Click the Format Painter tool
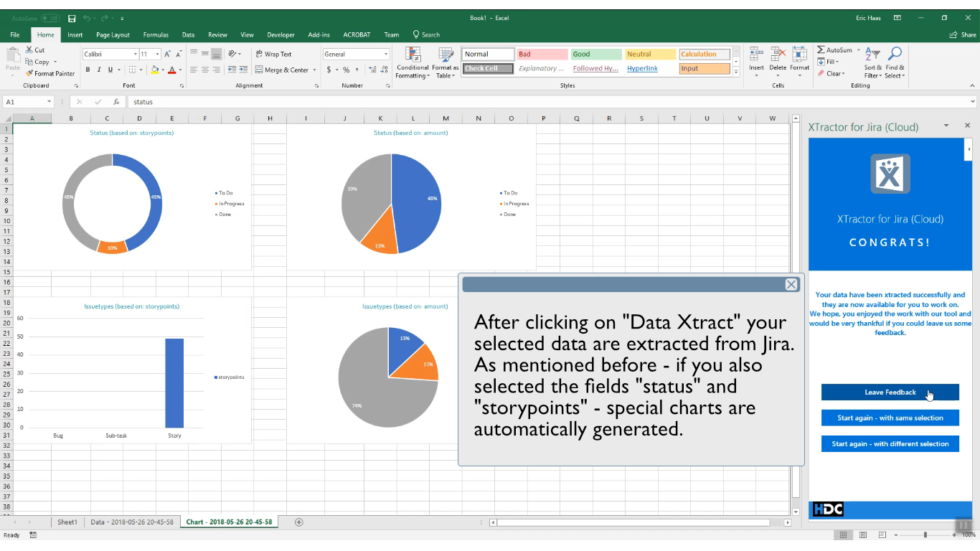The width and height of the screenshot is (980, 551). [50, 73]
